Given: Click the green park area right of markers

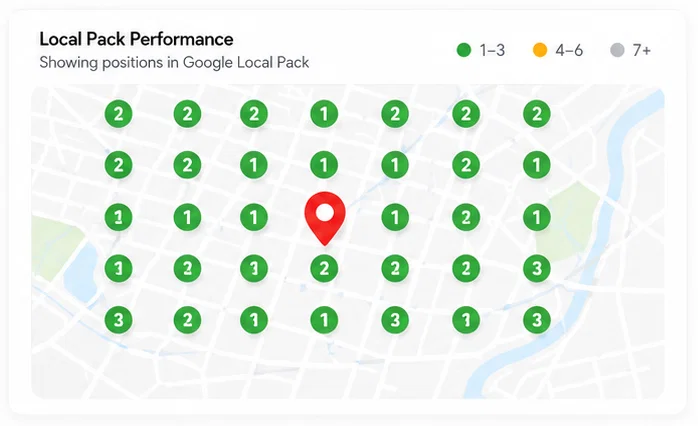Looking at the screenshot, I should (570, 223).
